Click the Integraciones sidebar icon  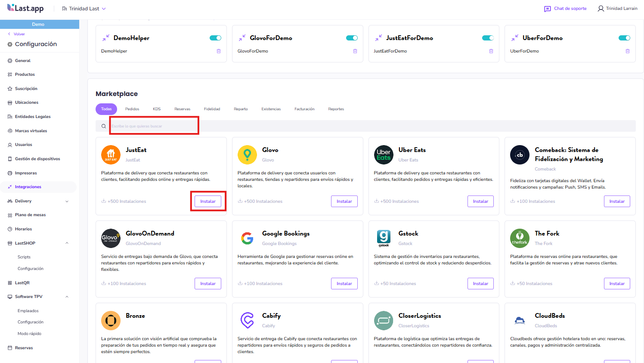click(10, 187)
